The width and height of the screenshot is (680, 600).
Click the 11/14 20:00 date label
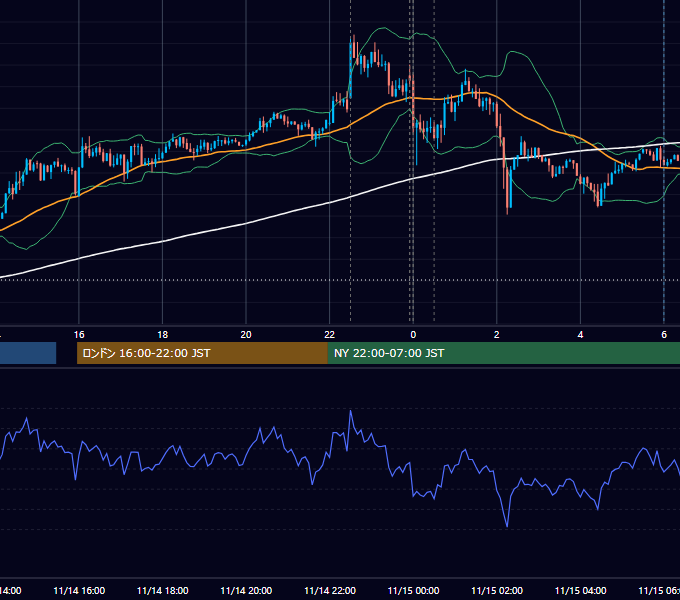(246, 591)
